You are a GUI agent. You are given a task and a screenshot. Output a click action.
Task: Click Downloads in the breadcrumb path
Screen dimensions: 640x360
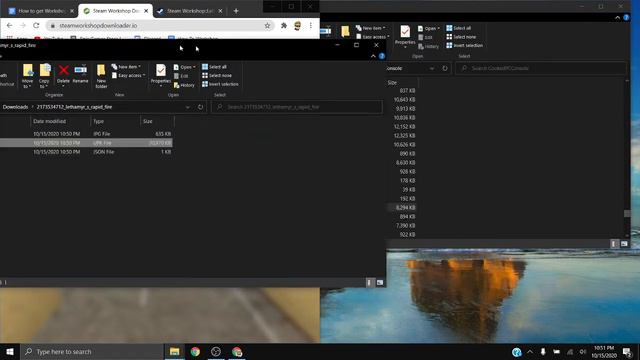click(x=15, y=107)
